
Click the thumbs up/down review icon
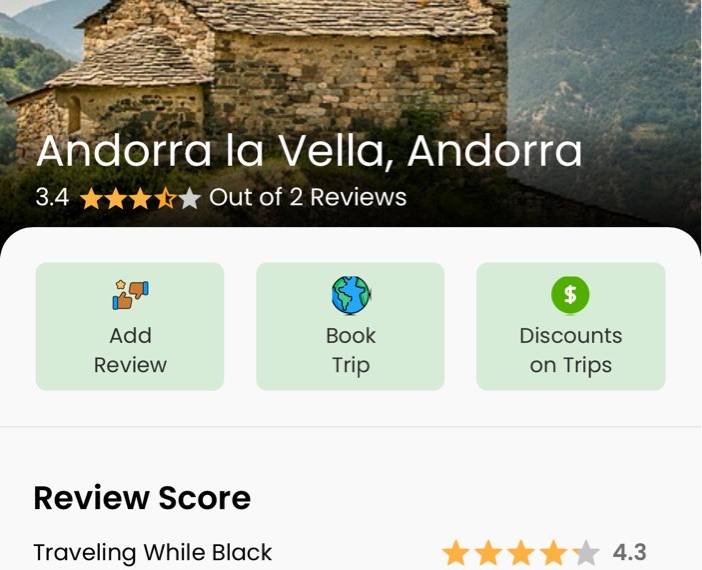click(130, 295)
